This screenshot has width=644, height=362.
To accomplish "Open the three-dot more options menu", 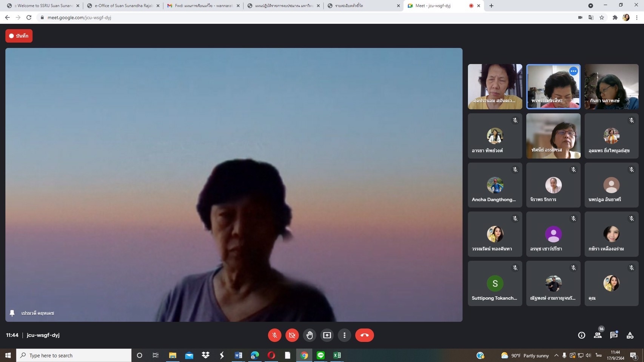I will pos(344,335).
